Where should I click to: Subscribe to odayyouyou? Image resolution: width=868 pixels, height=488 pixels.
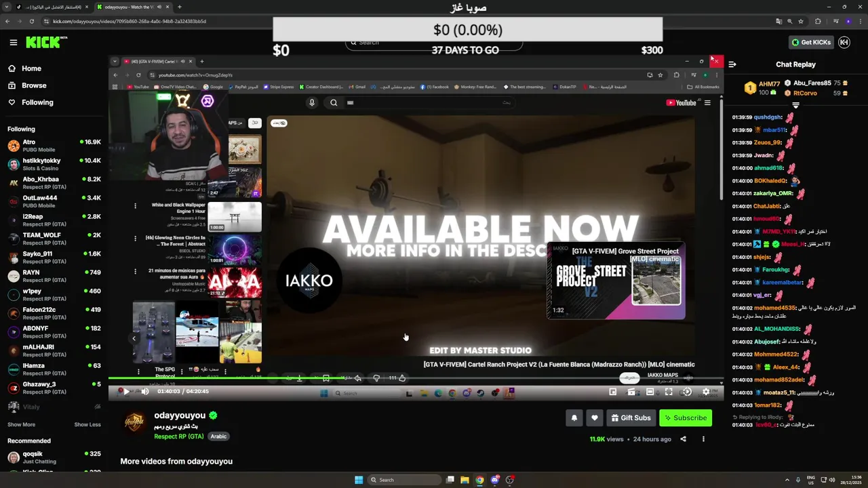pos(686,418)
